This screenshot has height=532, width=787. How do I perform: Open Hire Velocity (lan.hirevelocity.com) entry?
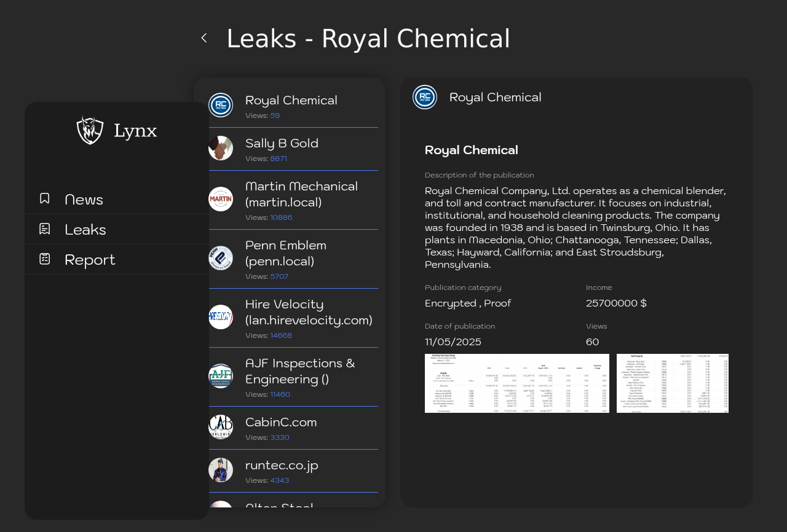tap(293, 318)
